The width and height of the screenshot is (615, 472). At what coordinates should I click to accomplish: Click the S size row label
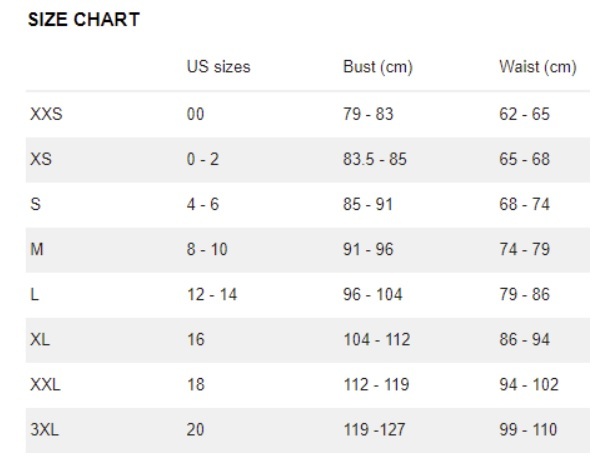36,204
